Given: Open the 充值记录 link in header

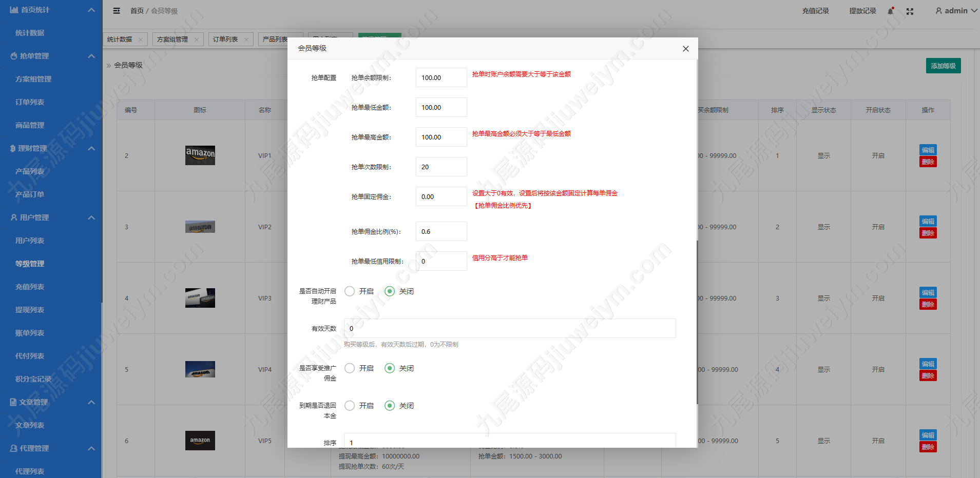Looking at the screenshot, I should [815, 11].
